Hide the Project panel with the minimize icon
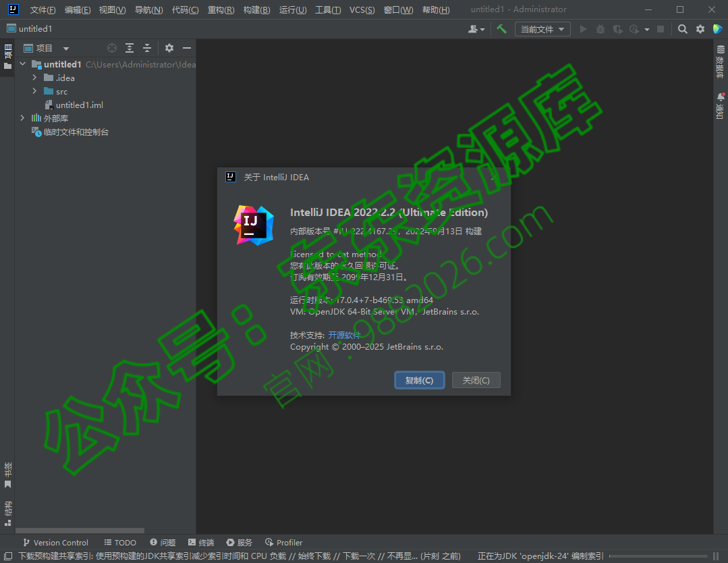This screenshot has width=728, height=563. [x=186, y=48]
